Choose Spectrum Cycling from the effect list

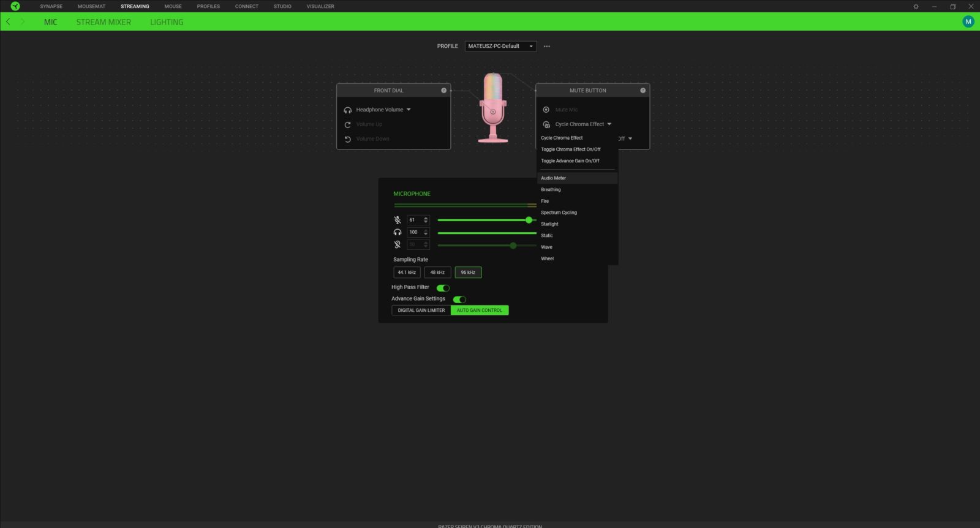pyautogui.click(x=559, y=213)
